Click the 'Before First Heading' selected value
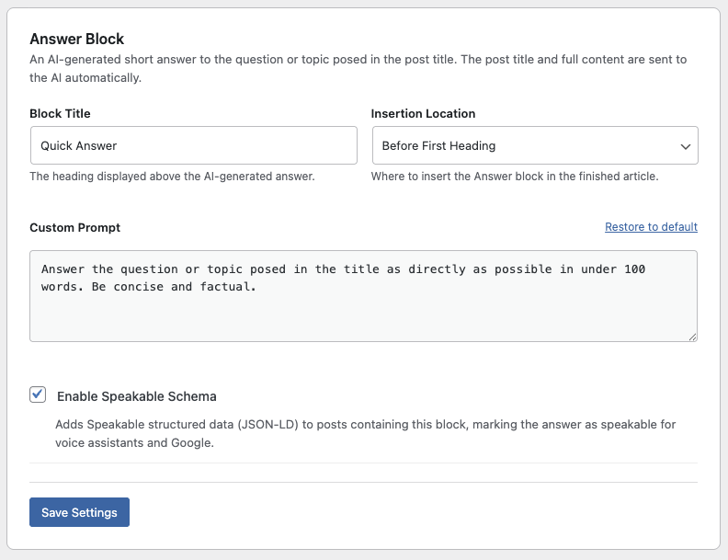 tap(438, 146)
